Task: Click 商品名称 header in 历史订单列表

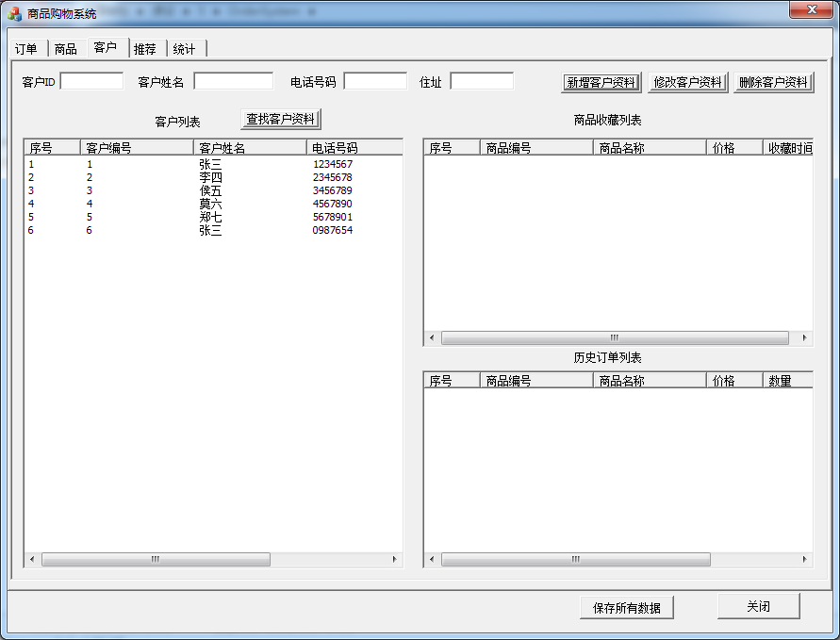Action: tap(650, 380)
